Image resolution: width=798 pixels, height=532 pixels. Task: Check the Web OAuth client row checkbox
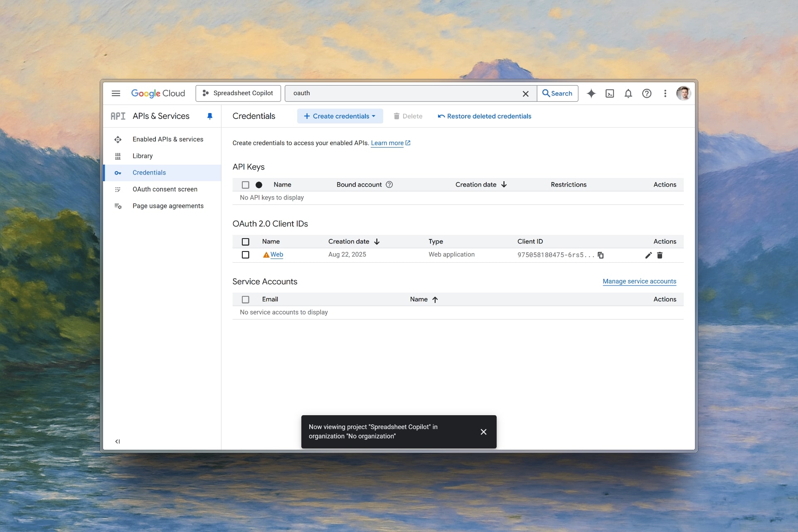[x=245, y=255]
